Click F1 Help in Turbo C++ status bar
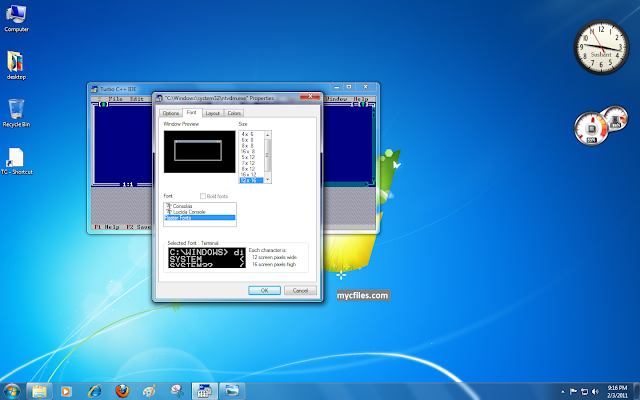This screenshot has height=400, width=640. point(107,227)
